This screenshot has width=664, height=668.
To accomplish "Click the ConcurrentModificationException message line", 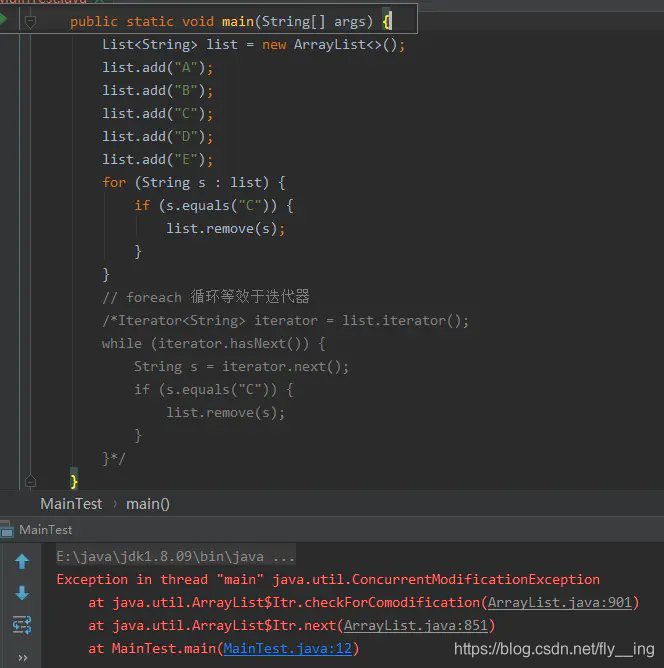I will [x=328, y=579].
